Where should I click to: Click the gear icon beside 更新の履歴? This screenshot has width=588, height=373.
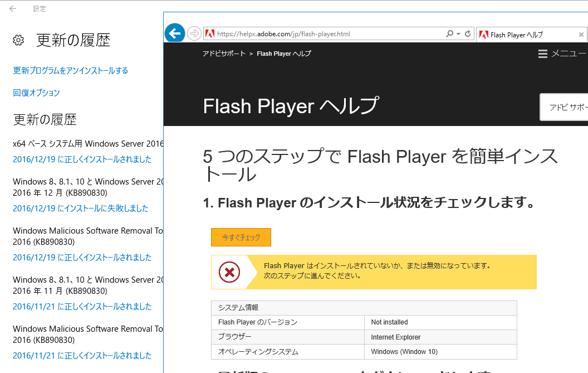pos(18,40)
